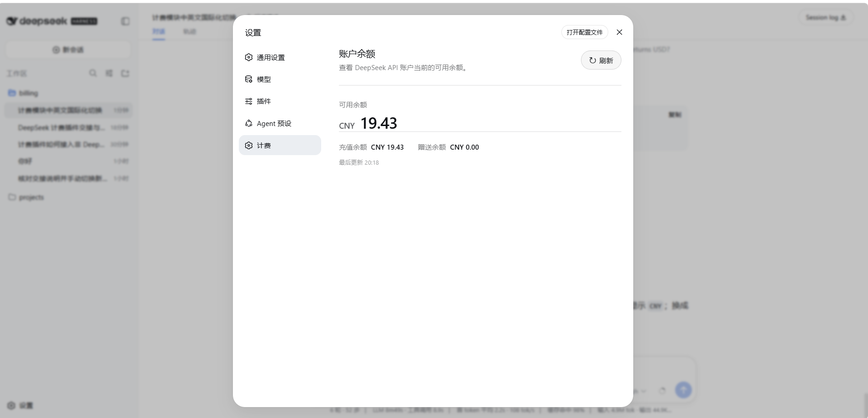The image size is (868, 418).
Task: Click the 设置 dialog title
Action: (x=253, y=33)
